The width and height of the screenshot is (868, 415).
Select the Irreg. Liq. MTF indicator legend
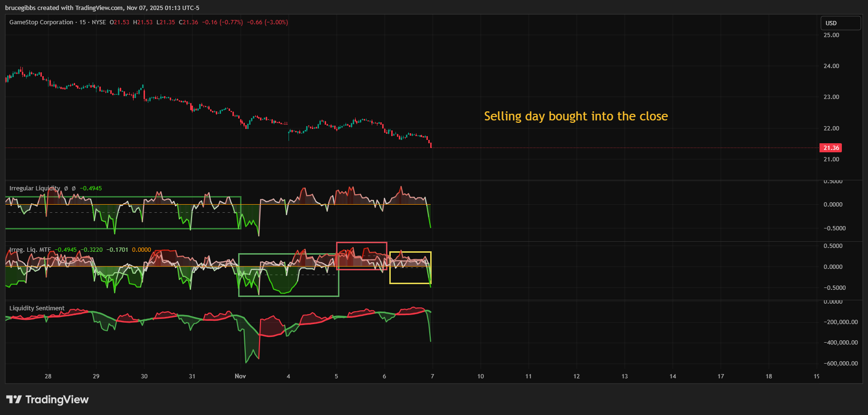point(30,250)
